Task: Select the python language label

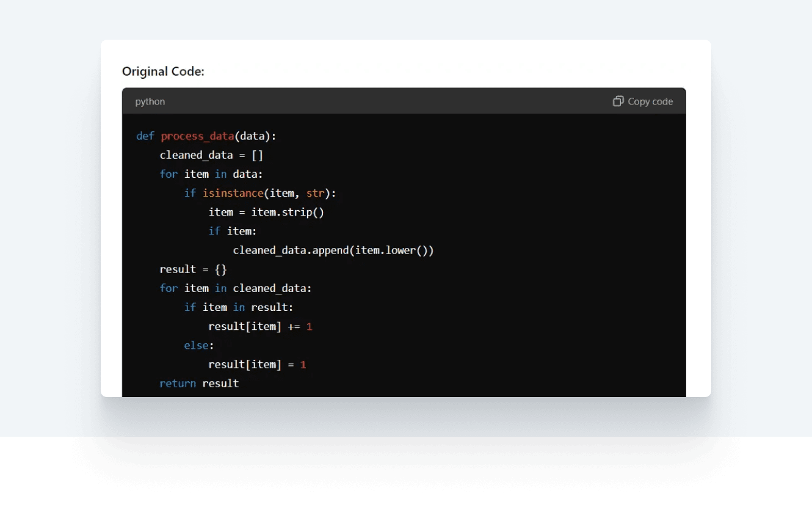Action: pyautogui.click(x=150, y=101)
